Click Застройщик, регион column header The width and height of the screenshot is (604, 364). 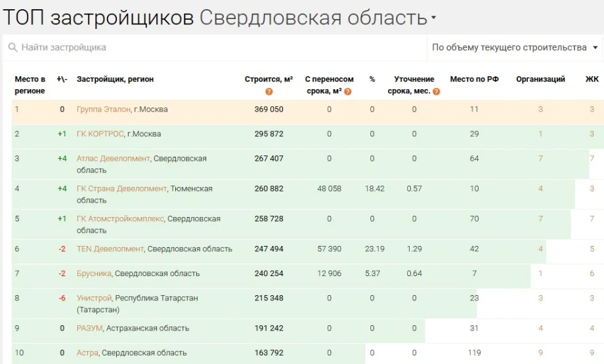[x=115, y=79]
